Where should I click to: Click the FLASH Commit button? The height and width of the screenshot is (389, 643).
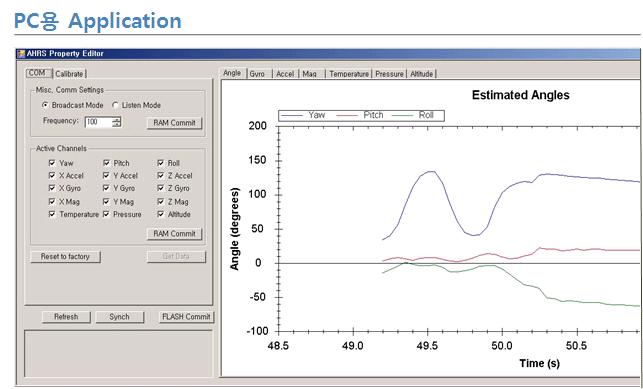(186, 317)
